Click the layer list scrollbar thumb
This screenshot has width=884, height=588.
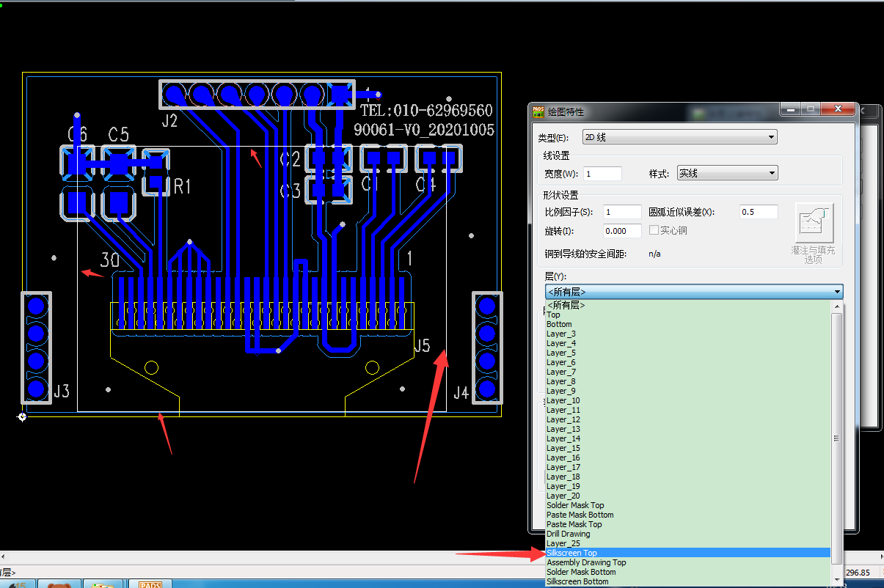[837, 438]
